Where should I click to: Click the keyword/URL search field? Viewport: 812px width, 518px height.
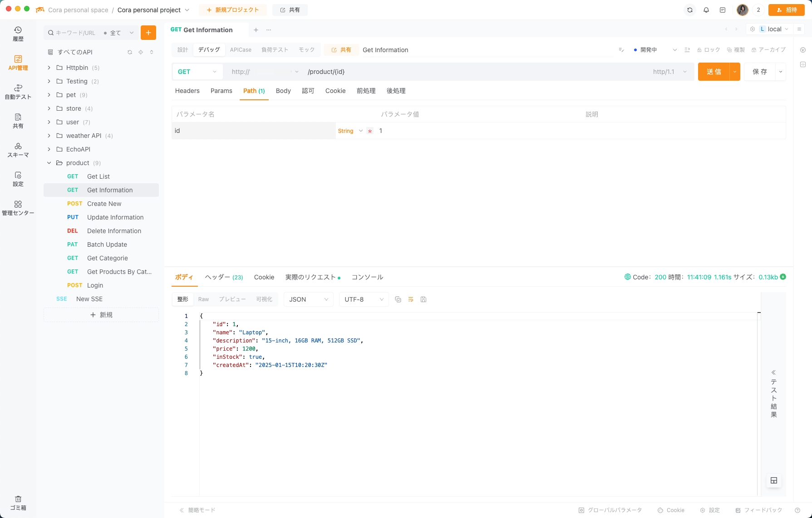tap(75, 33)
